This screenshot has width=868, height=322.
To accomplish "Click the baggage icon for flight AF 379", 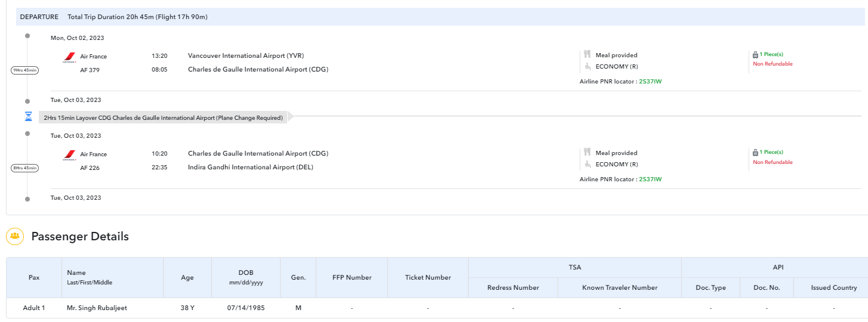I will coord(756,54).
